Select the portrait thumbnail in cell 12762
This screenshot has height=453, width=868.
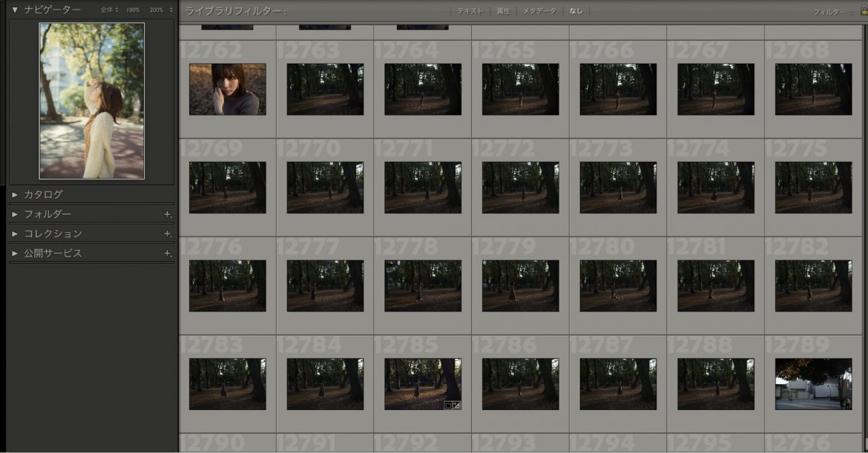click(228, 89)
